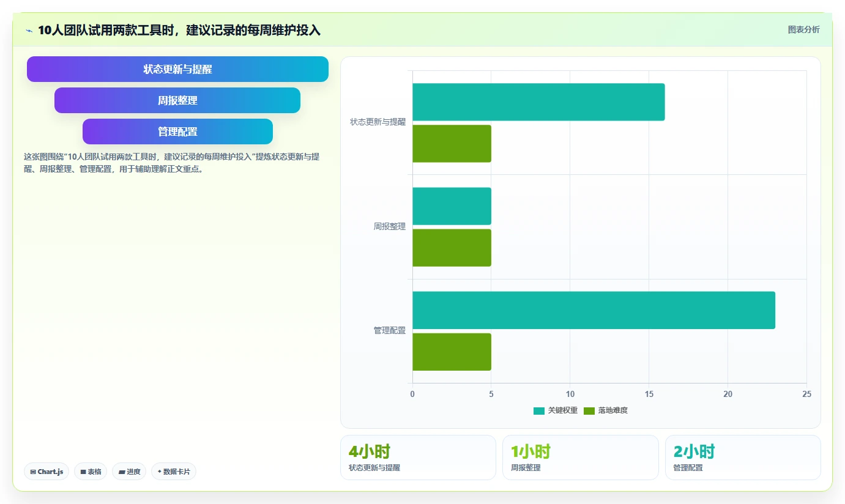Click the 进度 tag chip
The width and height of the screenshot is (845, 504).
click(129, 472)
